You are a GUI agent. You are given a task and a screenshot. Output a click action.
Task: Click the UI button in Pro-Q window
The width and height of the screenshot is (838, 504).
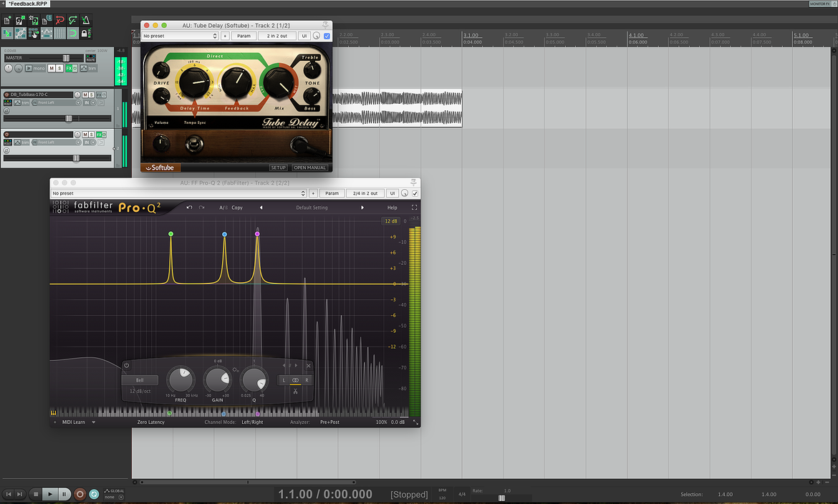click(392, 193)
